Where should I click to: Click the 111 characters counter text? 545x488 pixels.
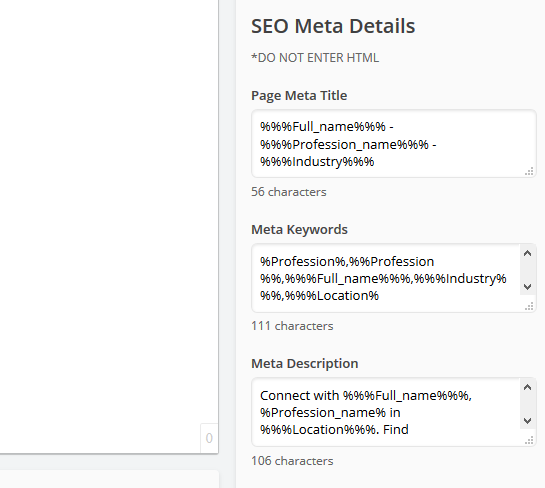[x=292, y=326]
